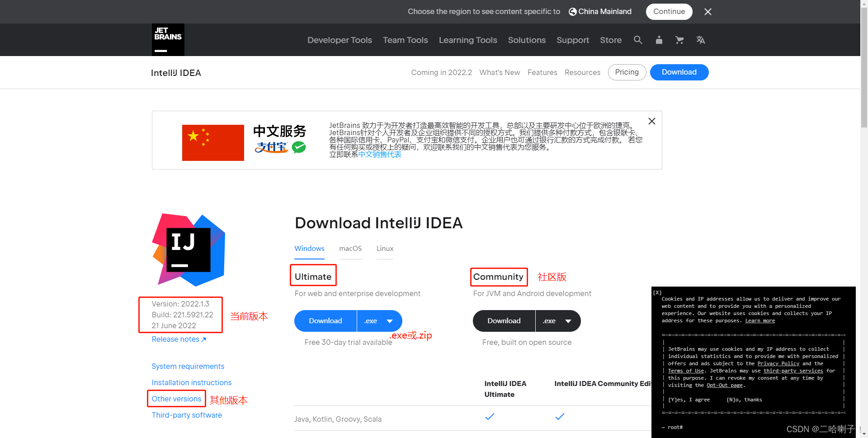
Task: Open Learning Tools menu
Action: tap(468, 40)
